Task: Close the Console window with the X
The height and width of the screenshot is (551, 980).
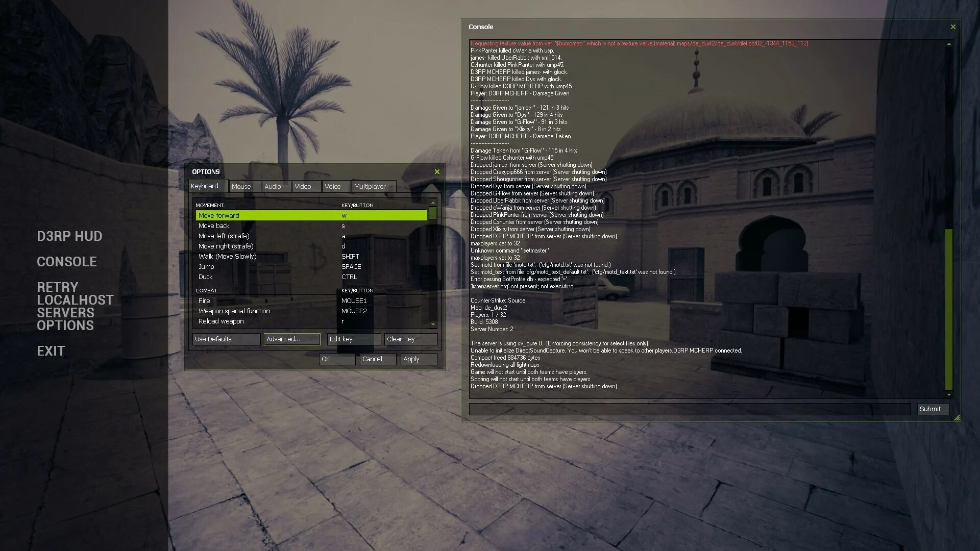Action: point(953,27)
